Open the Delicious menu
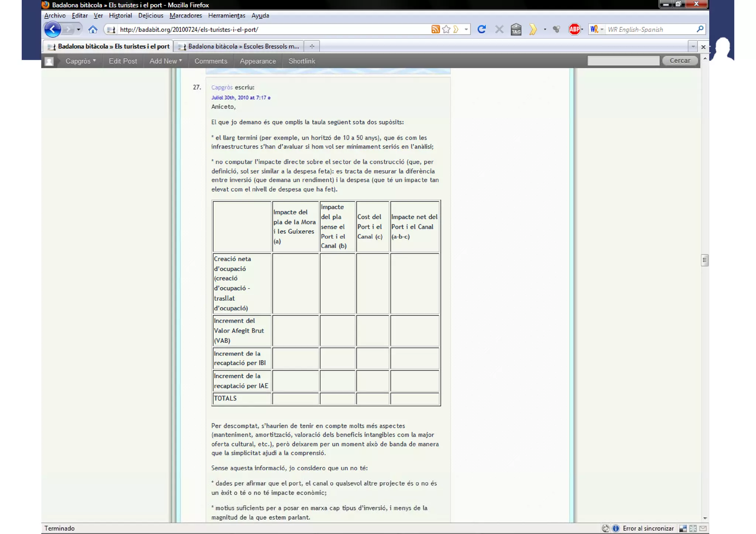Screen dimensions: 756x534 [151, 15]
